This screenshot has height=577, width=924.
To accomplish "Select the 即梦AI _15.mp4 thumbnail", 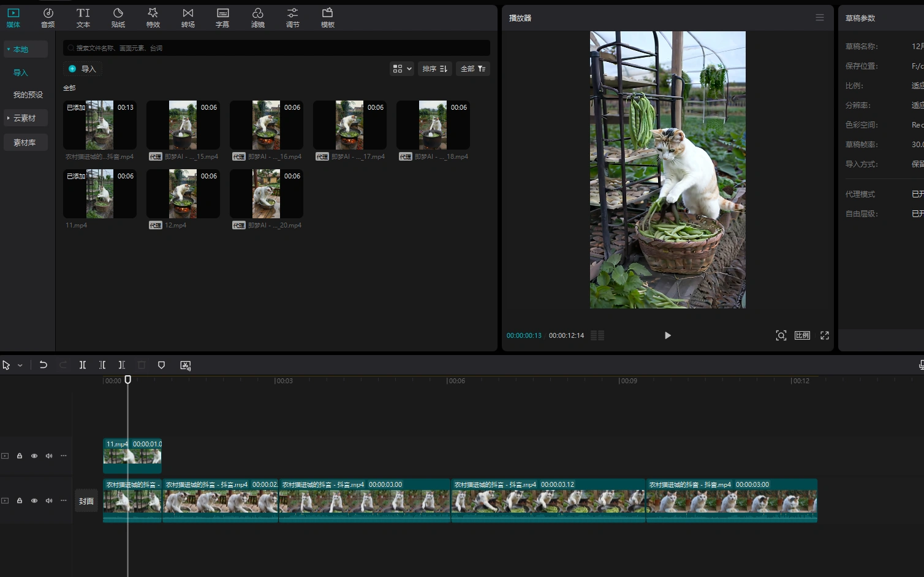I will (x=183, y=125).
